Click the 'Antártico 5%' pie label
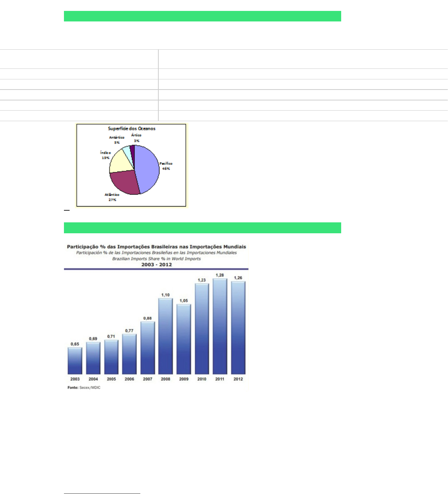The height and width of the screenshot is (494, 448). 117,140
